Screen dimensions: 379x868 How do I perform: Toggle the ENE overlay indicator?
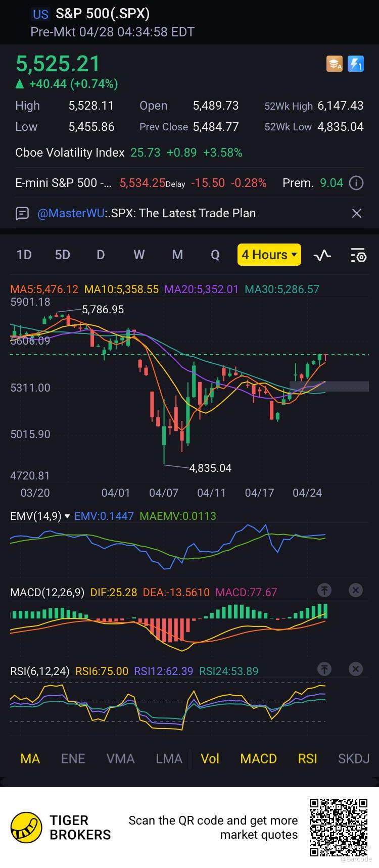pos(73,758)
